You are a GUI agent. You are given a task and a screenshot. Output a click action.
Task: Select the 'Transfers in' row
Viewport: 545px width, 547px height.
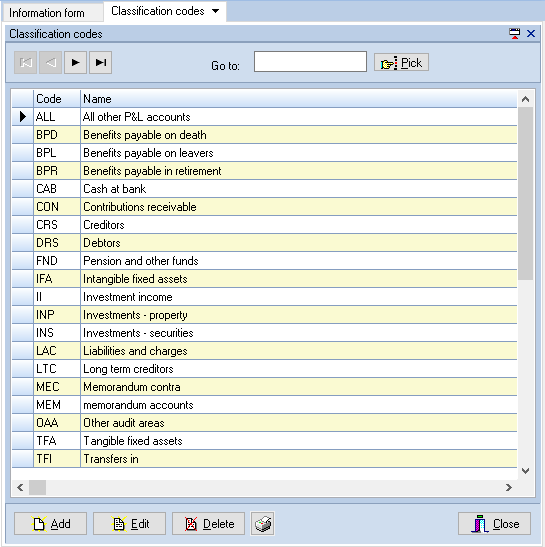(x=264, y=459)
